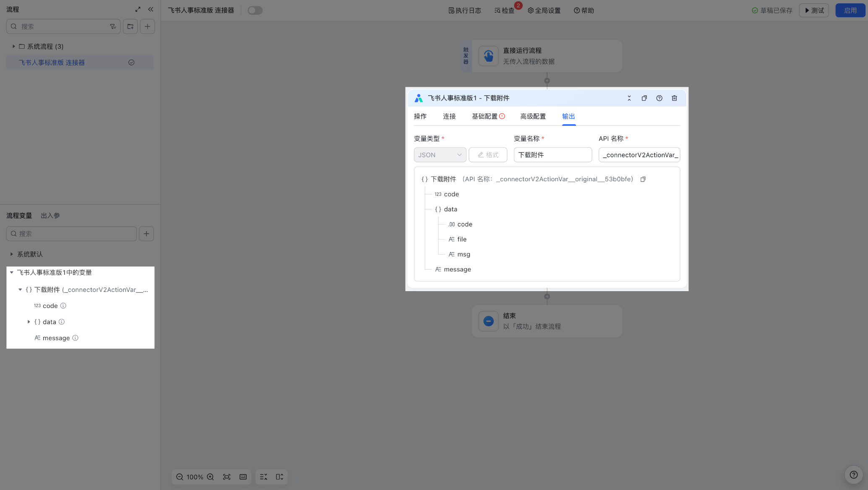Toggle the flow enable switch
Screen dimensions: 868x490
(x=255, y=10)
